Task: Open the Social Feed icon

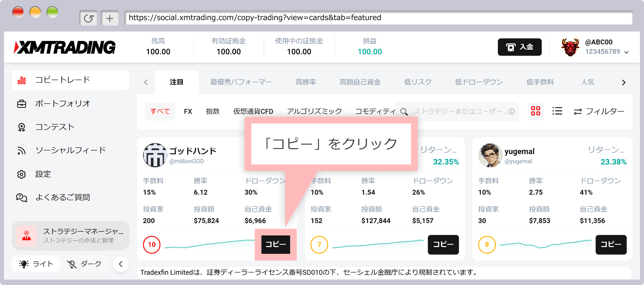Action: 22,151
